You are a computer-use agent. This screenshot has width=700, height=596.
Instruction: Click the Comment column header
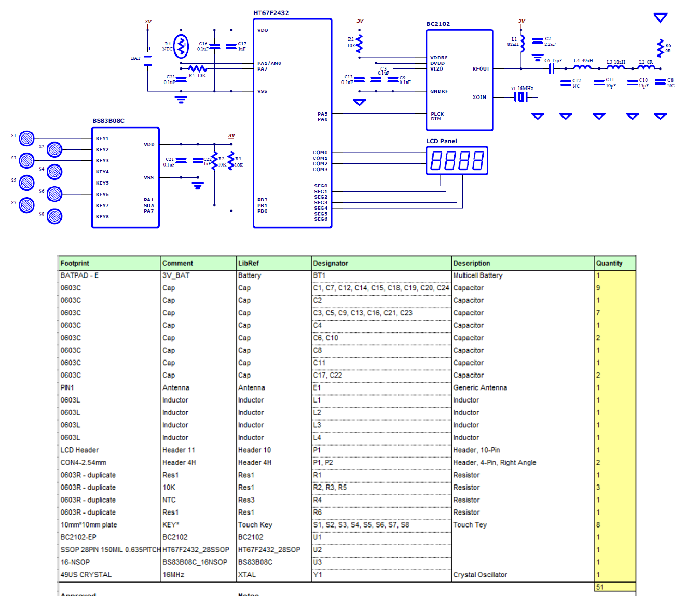click(x=199, y=263)
